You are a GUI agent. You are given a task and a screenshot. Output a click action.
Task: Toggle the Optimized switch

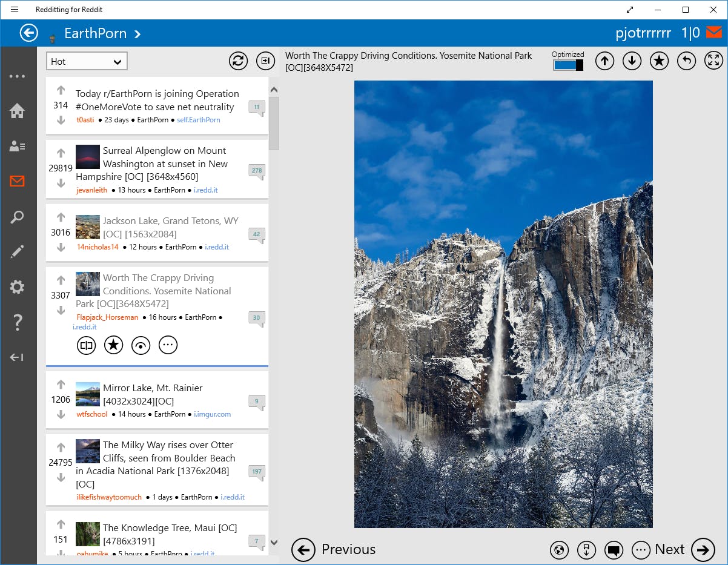point(568,65)
